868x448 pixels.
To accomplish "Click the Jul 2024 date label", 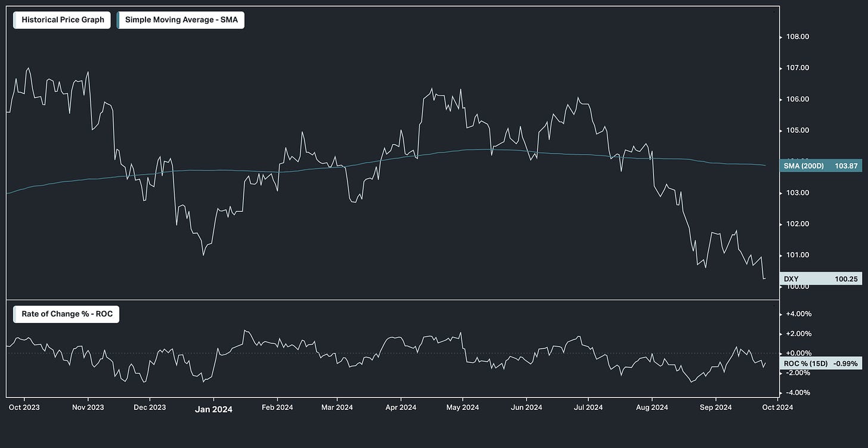I will click(x=588, y=407).
